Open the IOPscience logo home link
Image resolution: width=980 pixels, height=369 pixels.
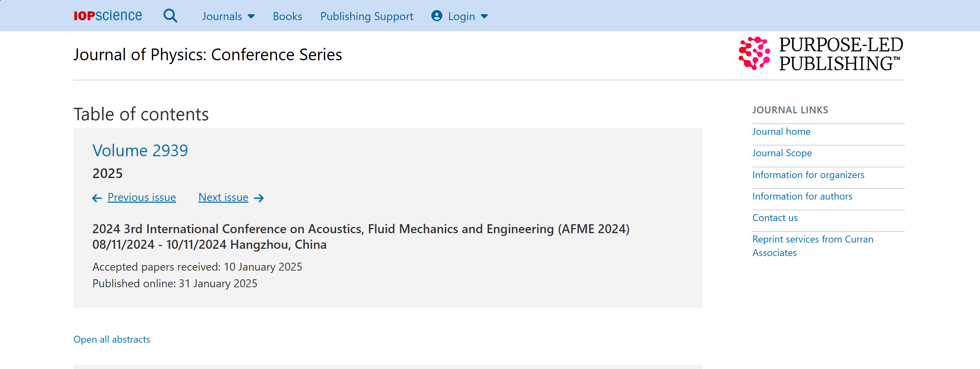[108, 16]
